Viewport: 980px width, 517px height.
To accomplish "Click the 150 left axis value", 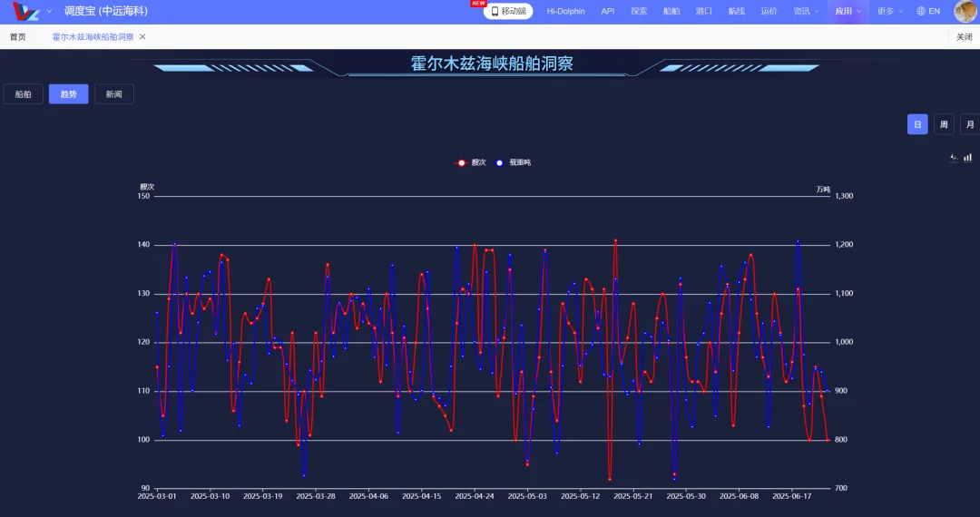I will coord(143,196).
